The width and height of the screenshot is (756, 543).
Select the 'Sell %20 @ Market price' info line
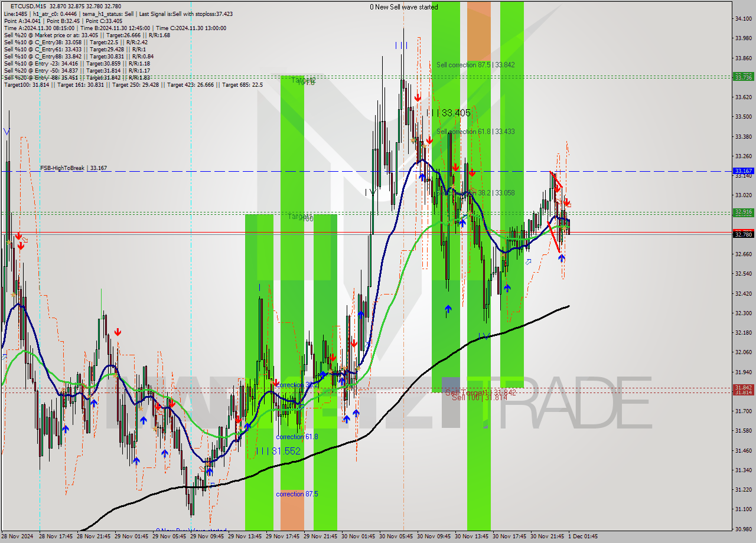pyautogui.click(x=87, y=35)
